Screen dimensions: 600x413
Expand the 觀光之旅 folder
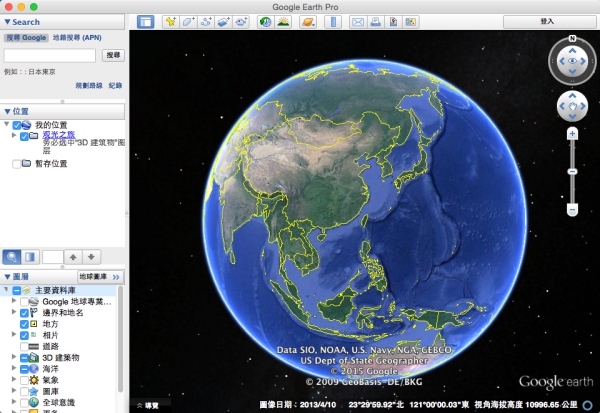[13, 135]
